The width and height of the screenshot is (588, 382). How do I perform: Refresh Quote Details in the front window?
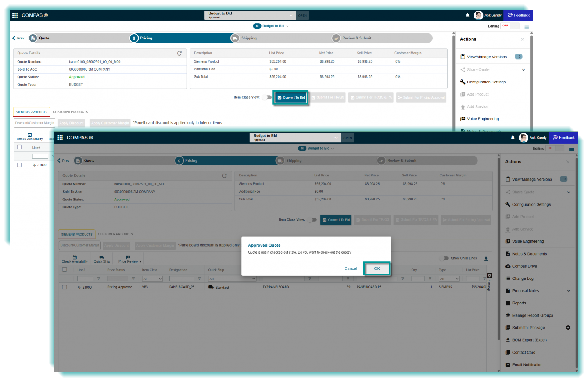pyautogui.click(x=224, y=175)
